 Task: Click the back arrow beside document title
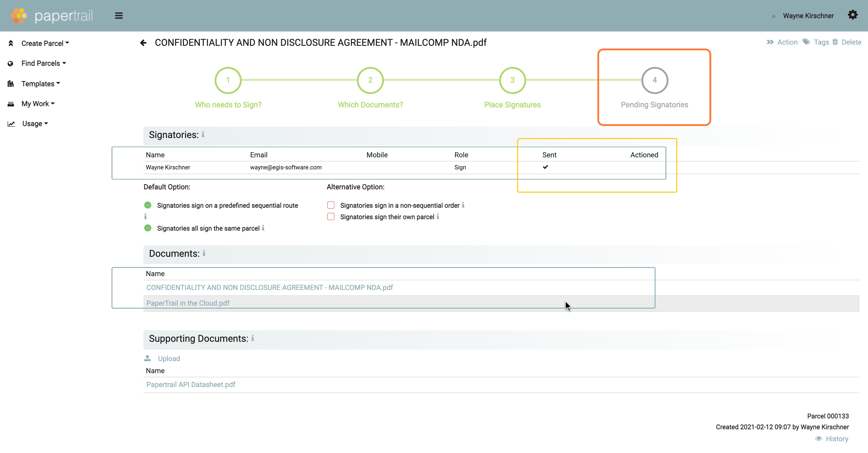(x=143, y=43)
